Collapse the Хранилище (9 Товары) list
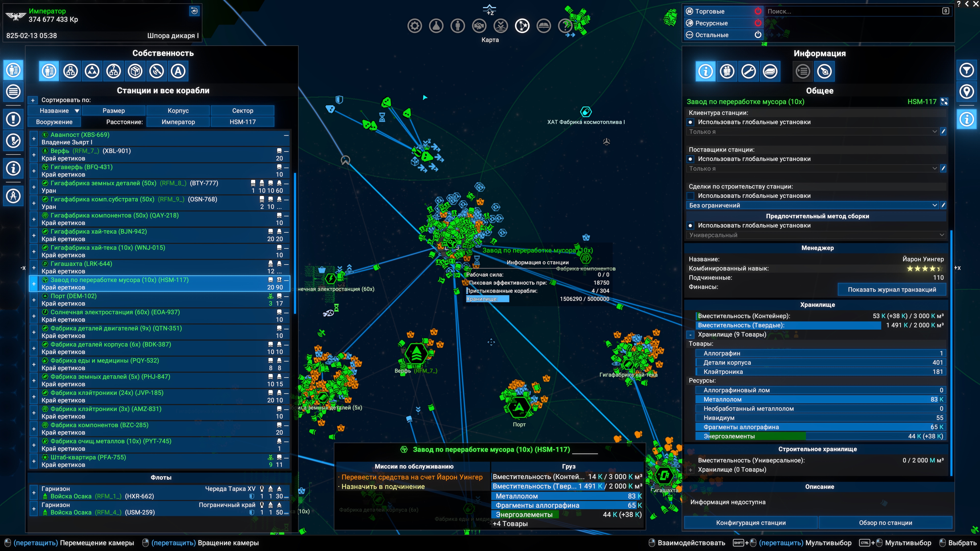980x551 pixels. (x=690, y=335)
